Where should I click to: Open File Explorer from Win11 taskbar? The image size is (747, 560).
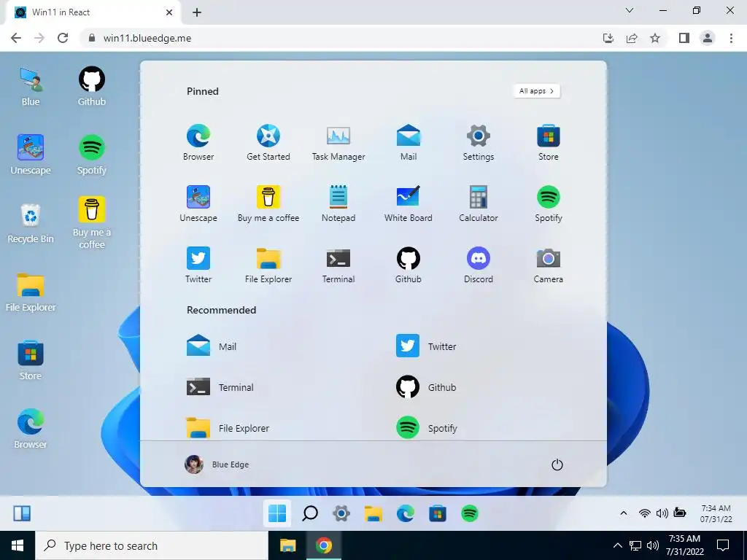(x=373, y=513)
